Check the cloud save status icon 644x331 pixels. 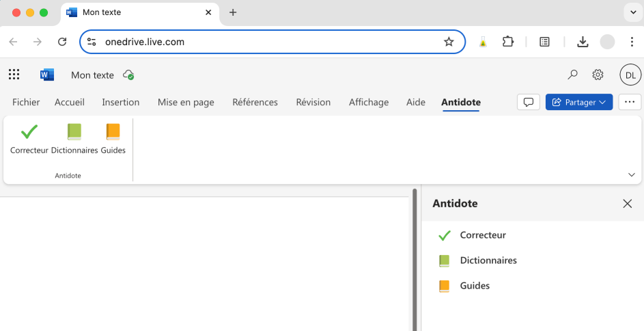[x=128, y=75]
